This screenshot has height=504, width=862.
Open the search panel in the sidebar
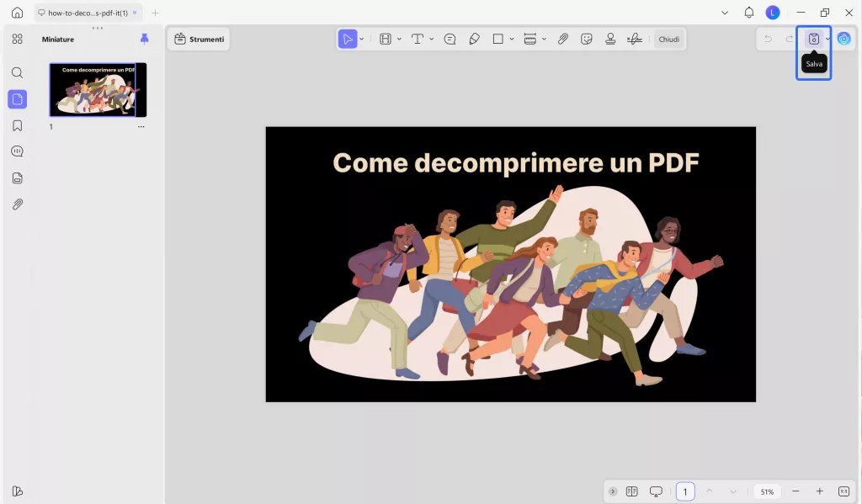tap(17, 72)
